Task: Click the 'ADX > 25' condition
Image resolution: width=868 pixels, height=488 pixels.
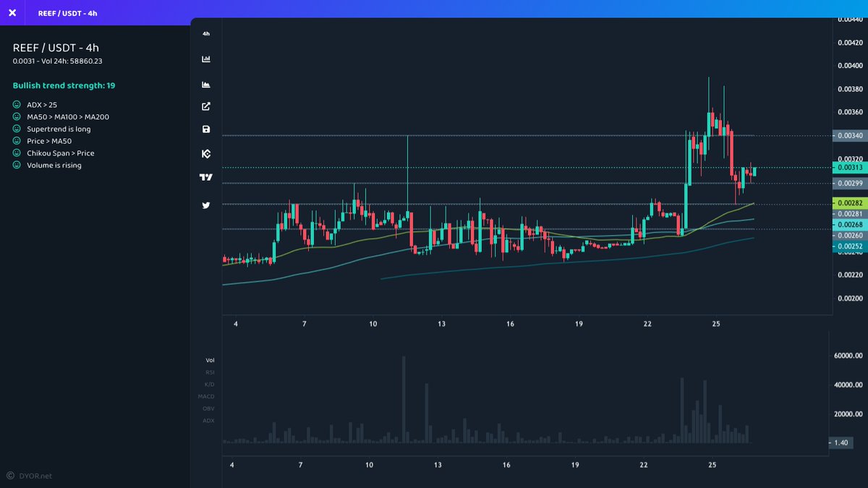Action: coord(42,105)
